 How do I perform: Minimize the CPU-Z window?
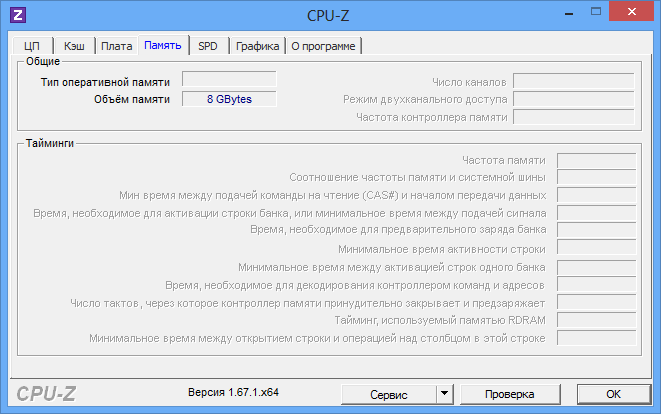(x=569, y=13)
